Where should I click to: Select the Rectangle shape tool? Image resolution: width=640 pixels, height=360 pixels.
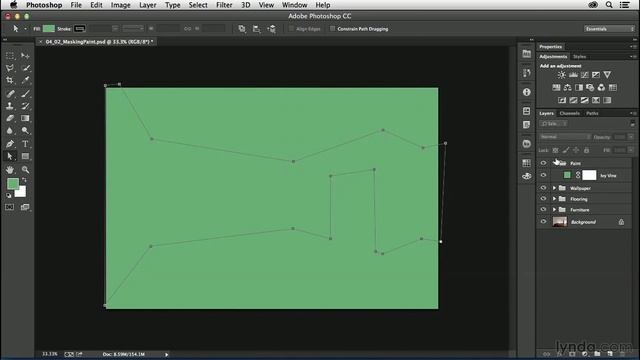25,156
